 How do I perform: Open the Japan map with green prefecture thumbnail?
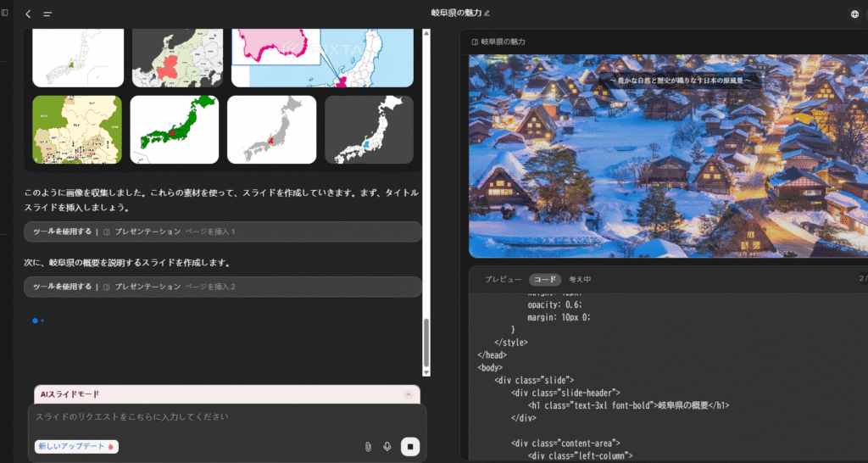click(78, 59)
